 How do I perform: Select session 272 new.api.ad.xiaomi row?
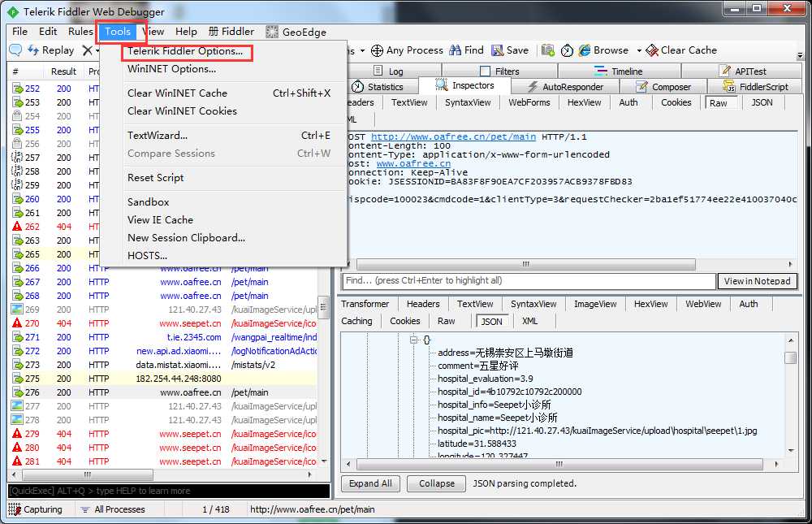[164, 351]
